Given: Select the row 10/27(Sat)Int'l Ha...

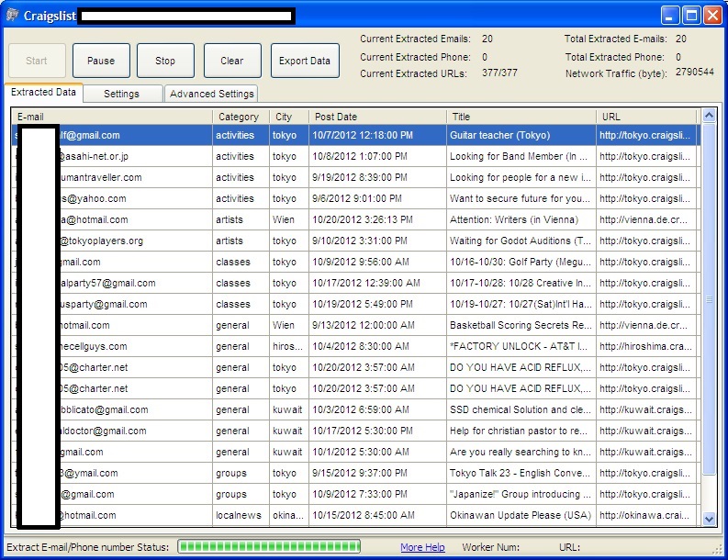Looking at the screenshot, I should [x=354, y=304].
